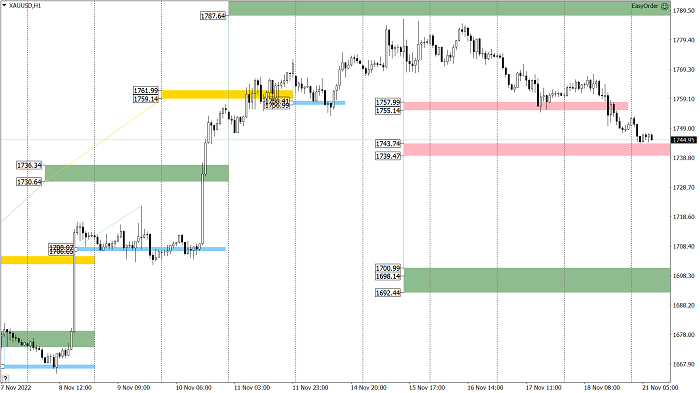The image size is (700, 393).
Task: Click the pink zone between 1743.74 and 1739.47
Action: point(537,150)
